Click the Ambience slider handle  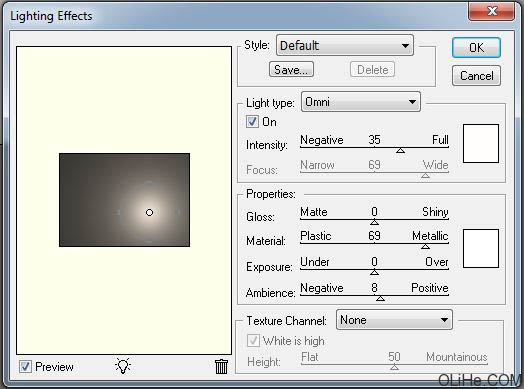[x=380, y=298]
